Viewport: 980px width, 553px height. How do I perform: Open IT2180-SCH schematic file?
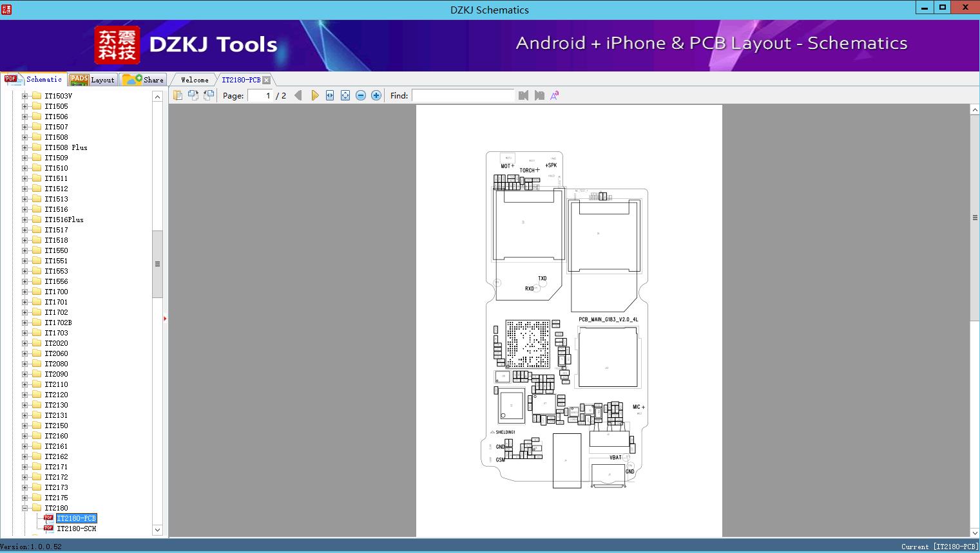(76, 529)
